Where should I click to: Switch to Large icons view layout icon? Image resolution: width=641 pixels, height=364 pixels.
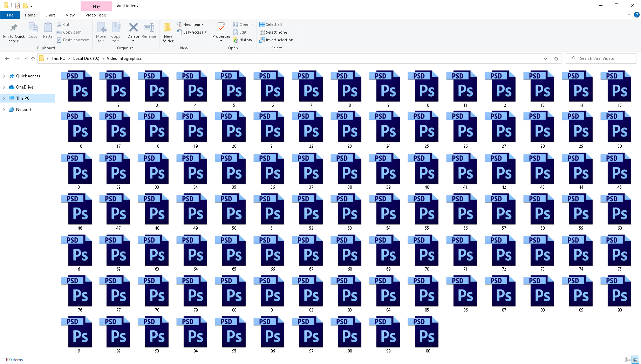pyautogui.click(x=635, y=359)
